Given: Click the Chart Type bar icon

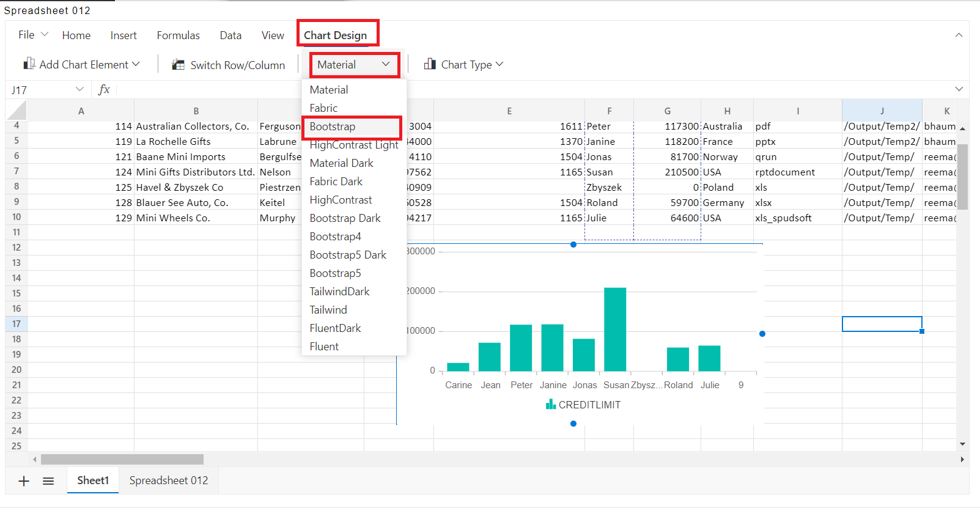Looking at the screenshot, I should 430,64.
